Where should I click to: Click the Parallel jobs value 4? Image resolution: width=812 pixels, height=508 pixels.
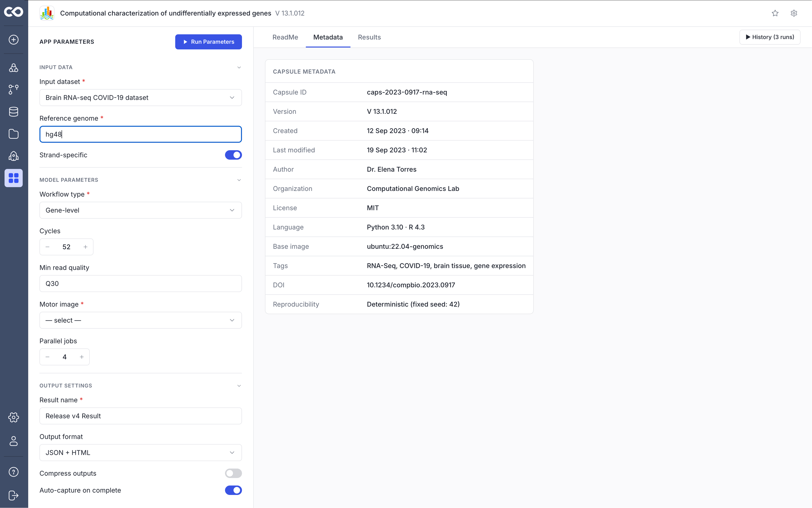[x=64, y=357]
